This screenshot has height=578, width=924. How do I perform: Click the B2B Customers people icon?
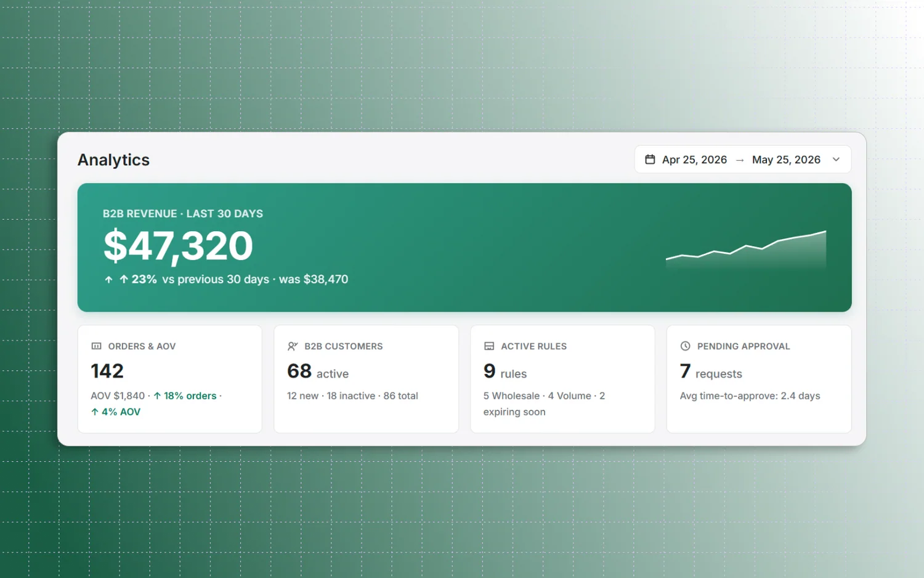[293, 346]
